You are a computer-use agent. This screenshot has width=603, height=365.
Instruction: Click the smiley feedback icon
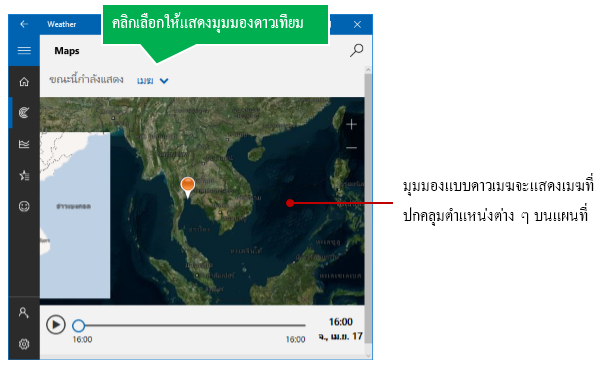coord(24,207)
